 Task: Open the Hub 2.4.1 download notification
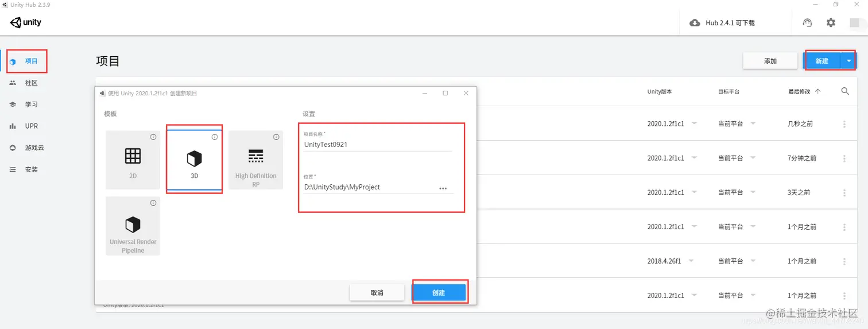pos(722,23)
